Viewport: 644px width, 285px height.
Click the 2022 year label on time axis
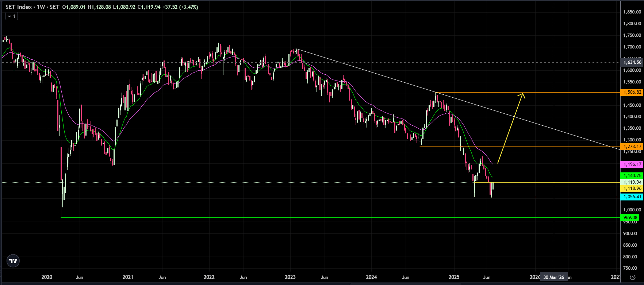click(x=209, y=277)
